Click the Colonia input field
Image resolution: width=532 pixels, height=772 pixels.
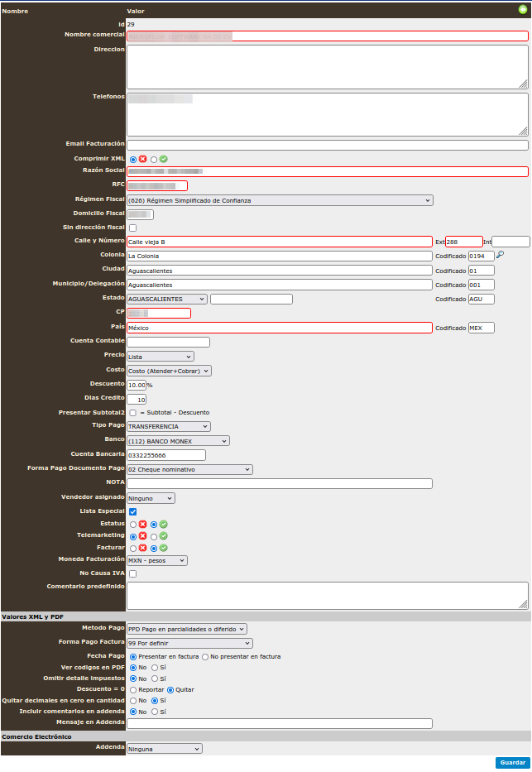coord(280,256)
